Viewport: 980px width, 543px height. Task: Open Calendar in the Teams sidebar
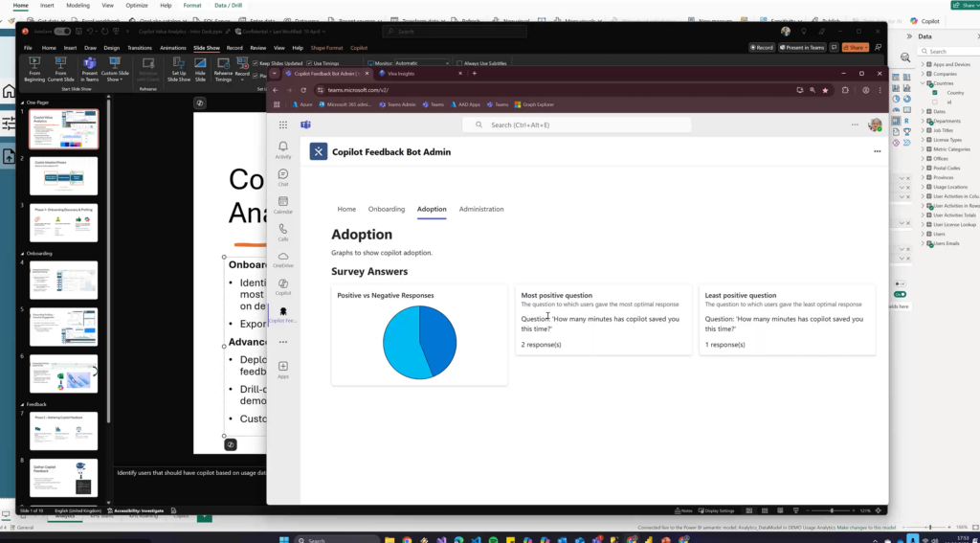[x=283, y=205]
